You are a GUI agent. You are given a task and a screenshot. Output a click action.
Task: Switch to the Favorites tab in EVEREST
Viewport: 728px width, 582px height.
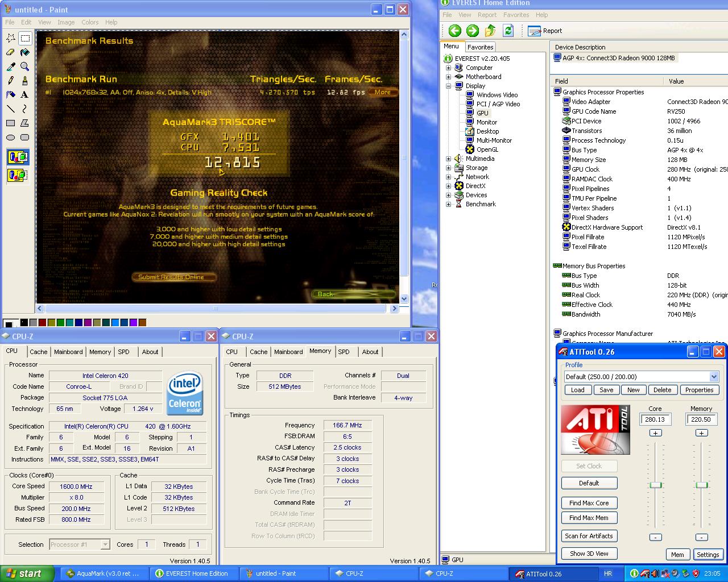(x=481, y=47)
